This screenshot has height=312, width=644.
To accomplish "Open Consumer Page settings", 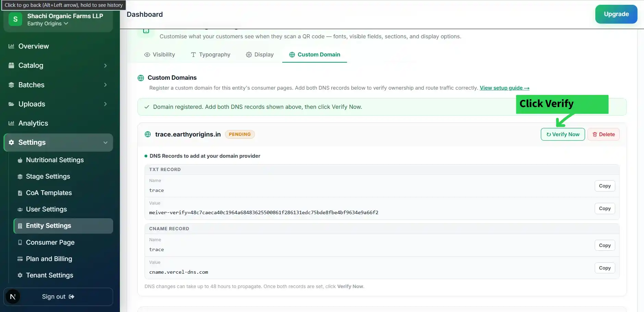I will click(x=63, y=242).
